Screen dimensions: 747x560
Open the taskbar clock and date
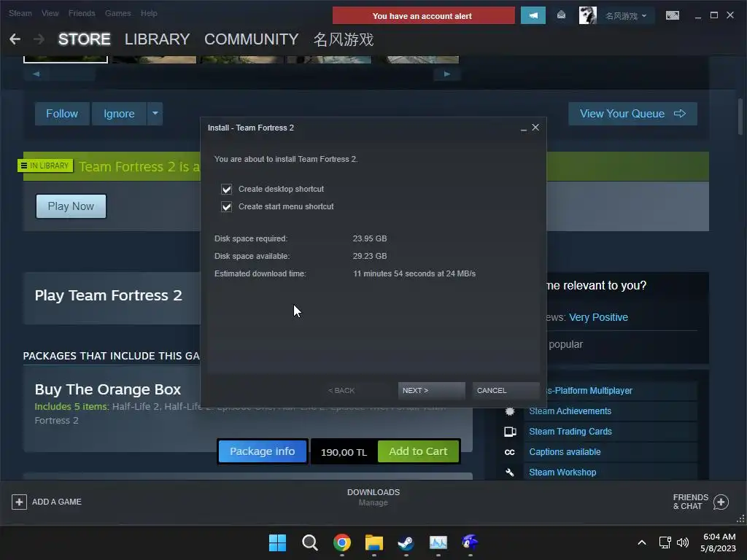[x=719, y=542]
